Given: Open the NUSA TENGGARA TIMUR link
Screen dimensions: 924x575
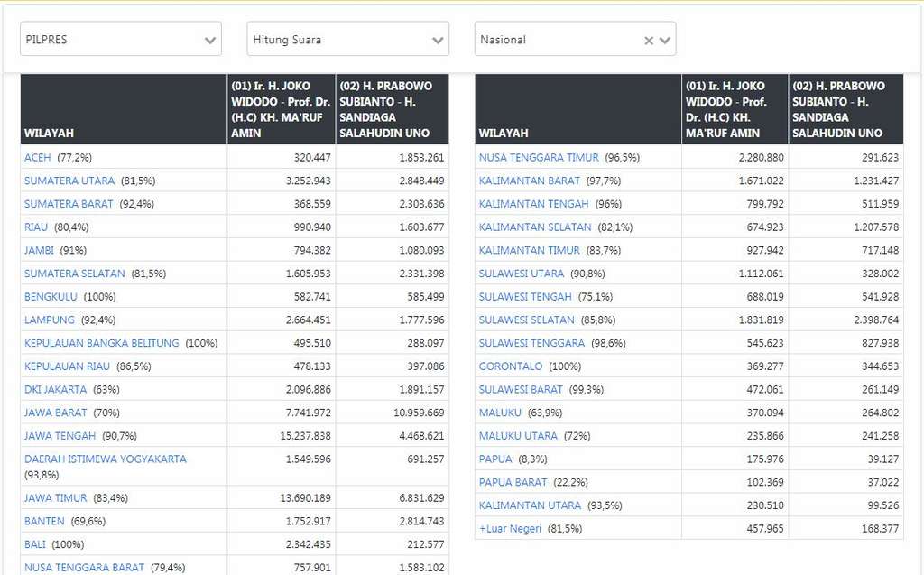Looking at the screenshot, I should (x=539, y=157).
